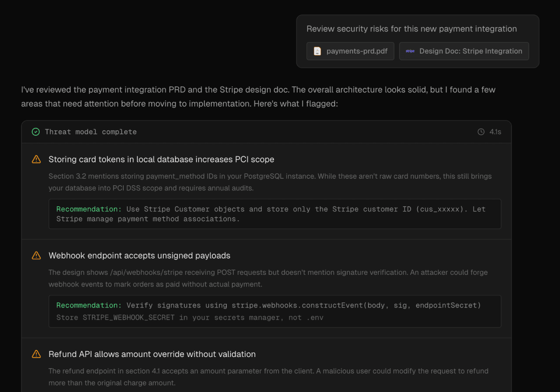Click the warning icon for Refund API finding
Screen dimensions: 560x392
click(36, 354)
